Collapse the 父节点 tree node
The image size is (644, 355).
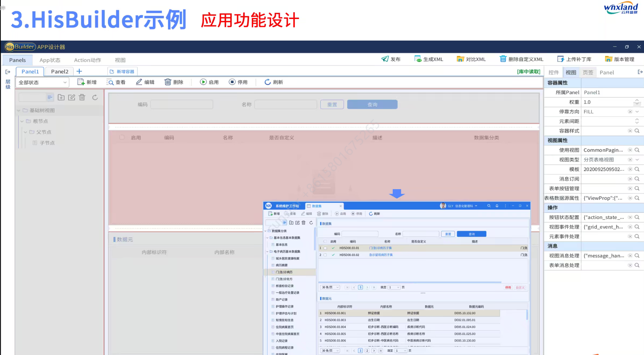[25, 132]
